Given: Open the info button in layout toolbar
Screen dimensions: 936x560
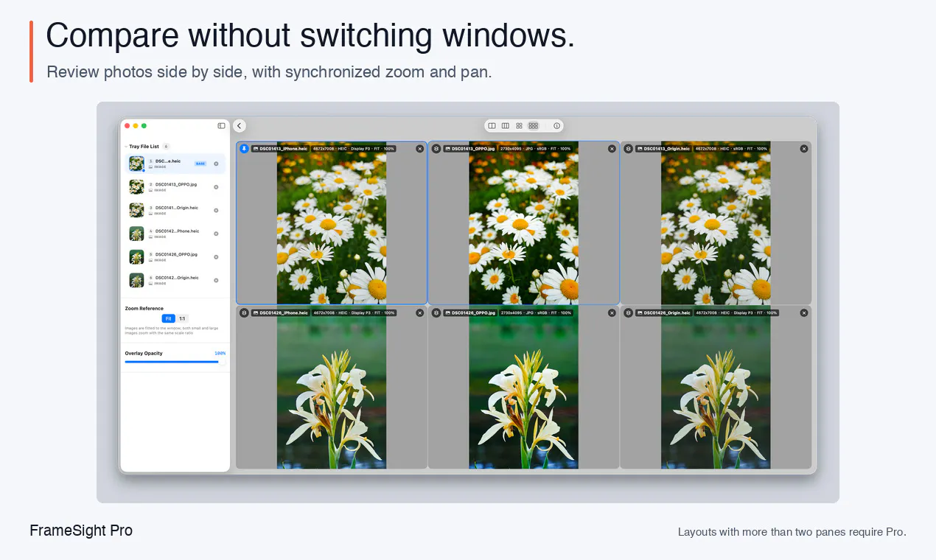Looking at the screenshot, I should pyautogui.click(x=556, y=126).
